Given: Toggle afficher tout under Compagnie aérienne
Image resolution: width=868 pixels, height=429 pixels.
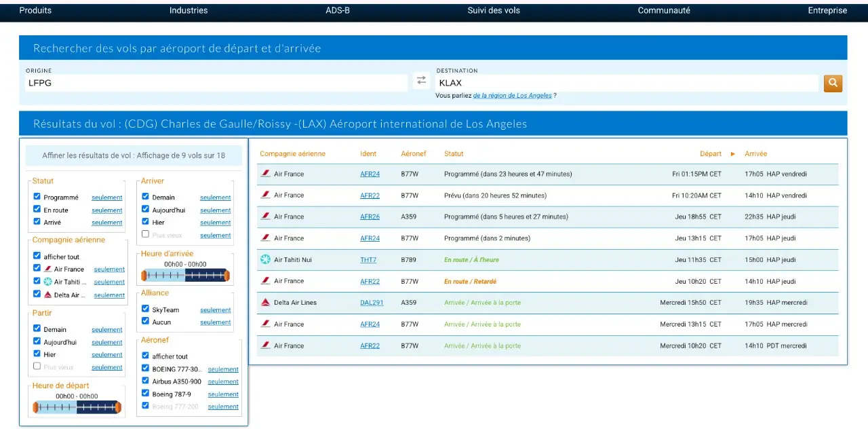Looking at the screenshot, I should [37, 256].
